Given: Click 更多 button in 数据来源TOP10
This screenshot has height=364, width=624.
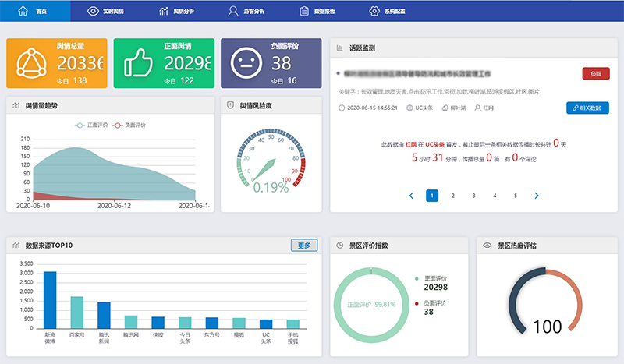Looking at the screenshot, I should click(303, 246).
